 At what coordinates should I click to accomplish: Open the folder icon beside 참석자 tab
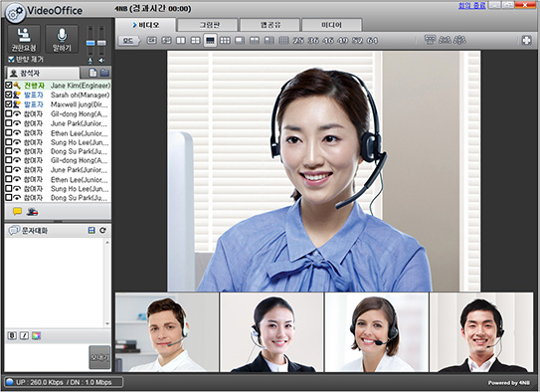pyautogui.click(x=104, y=73)
